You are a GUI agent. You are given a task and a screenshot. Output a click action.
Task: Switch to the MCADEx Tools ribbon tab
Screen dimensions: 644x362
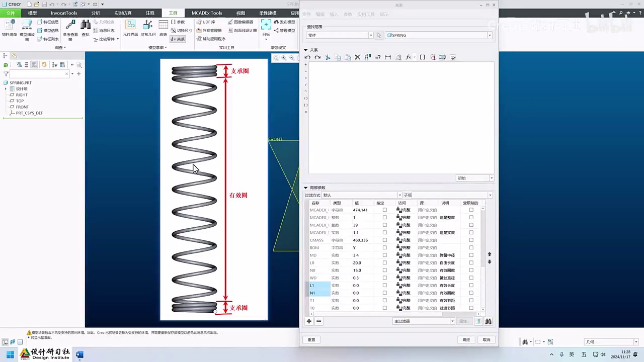tap(207, 13)
